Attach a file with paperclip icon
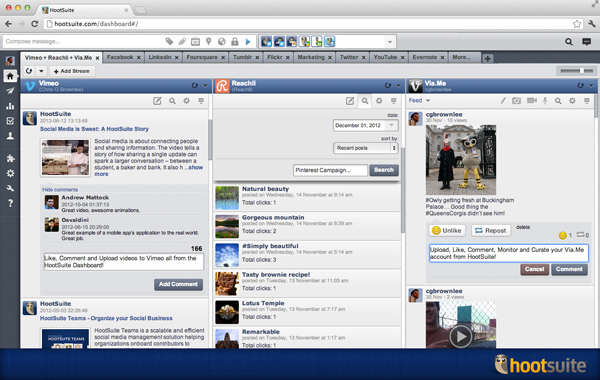The image size is (600, 380). coord(182,41)
